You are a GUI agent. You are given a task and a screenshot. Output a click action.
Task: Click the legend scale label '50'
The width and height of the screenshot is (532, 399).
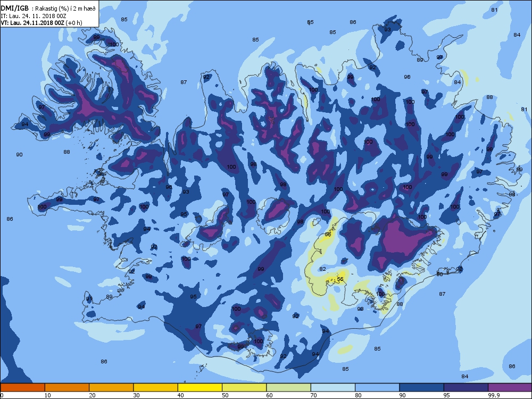tap(225, 395)
